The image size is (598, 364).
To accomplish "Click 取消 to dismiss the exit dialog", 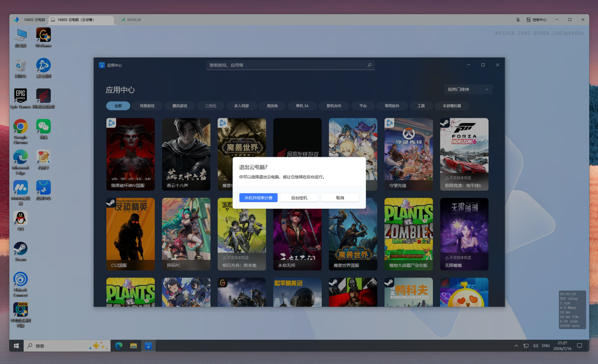I will [340, 197].
